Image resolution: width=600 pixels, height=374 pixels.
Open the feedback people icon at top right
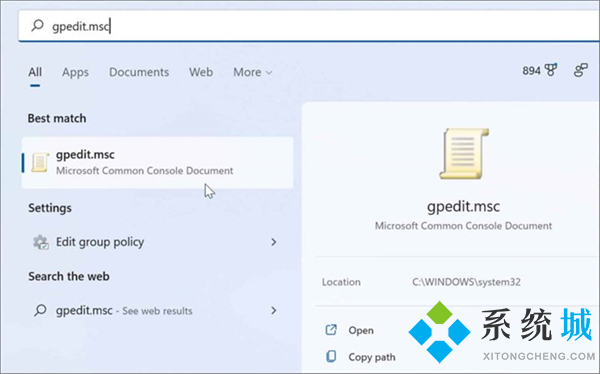tap(580, 70)
